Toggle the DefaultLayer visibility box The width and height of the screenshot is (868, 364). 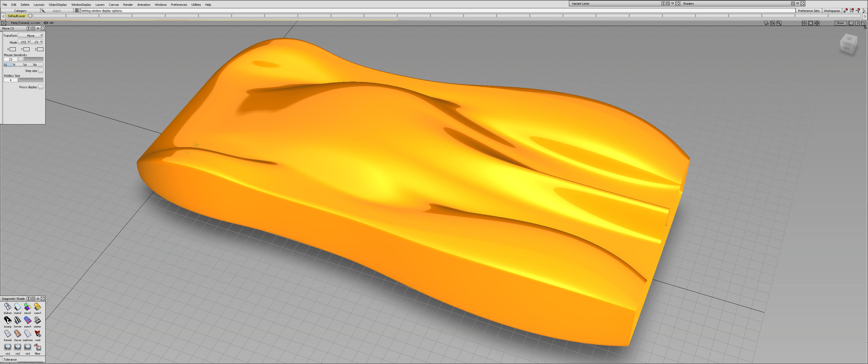coord(30,16)
